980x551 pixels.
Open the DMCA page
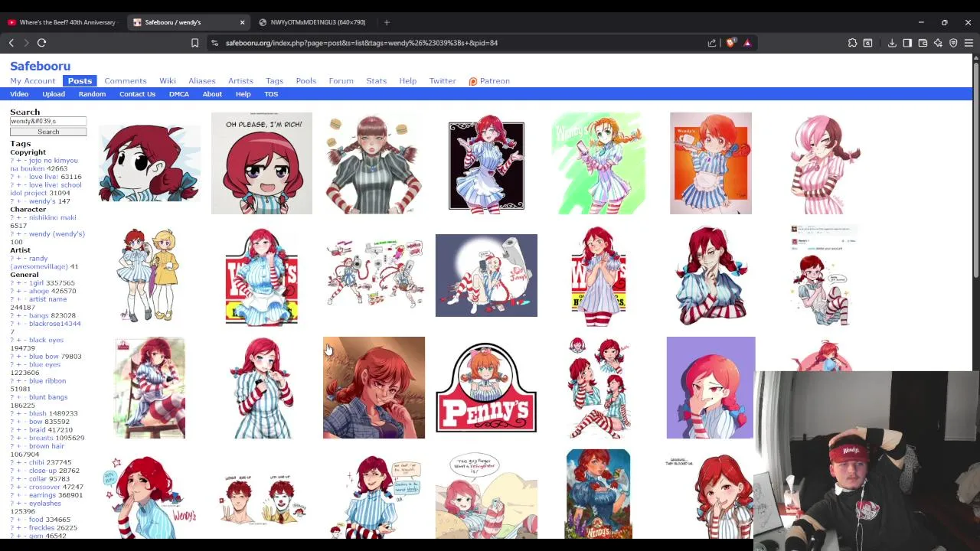[178, 94]
